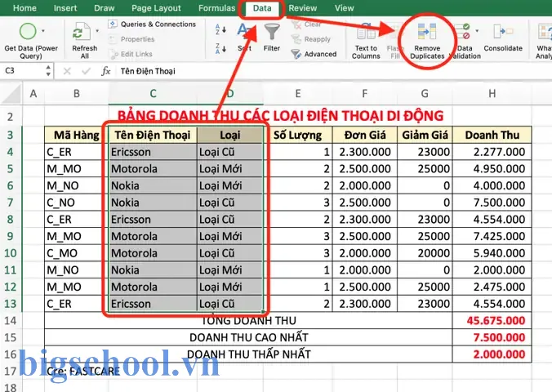Open Queries & Connections
Image resolution: width=552 pixels, height=392 pixels.
(x=152, y=24)
